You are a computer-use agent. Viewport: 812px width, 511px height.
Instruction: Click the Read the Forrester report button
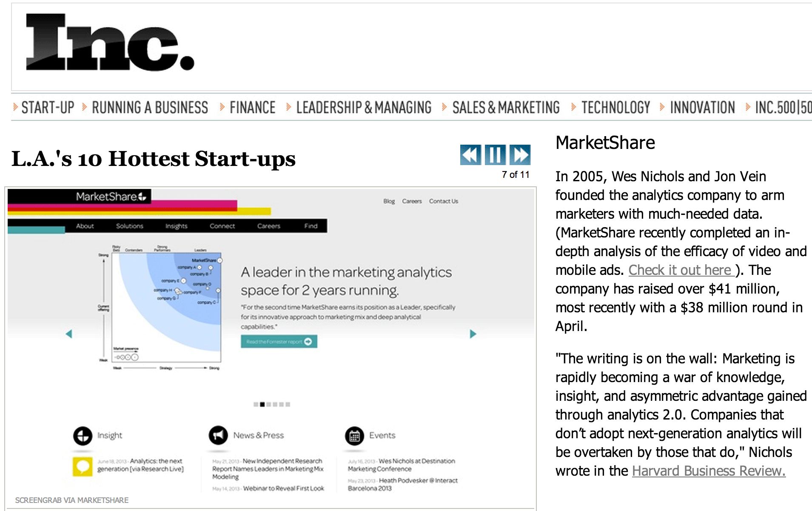(279, 342)
